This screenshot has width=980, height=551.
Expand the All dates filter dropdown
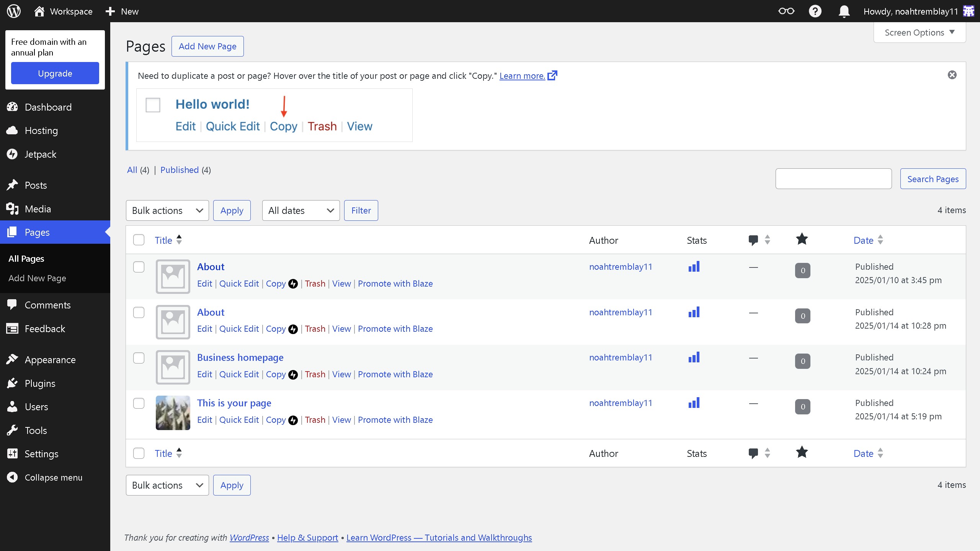(x=301, y=210)
